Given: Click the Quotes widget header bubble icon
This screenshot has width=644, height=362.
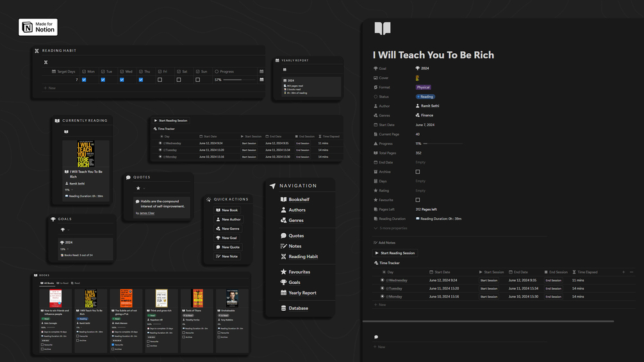Looking at the screenshot, I should 128,177.
